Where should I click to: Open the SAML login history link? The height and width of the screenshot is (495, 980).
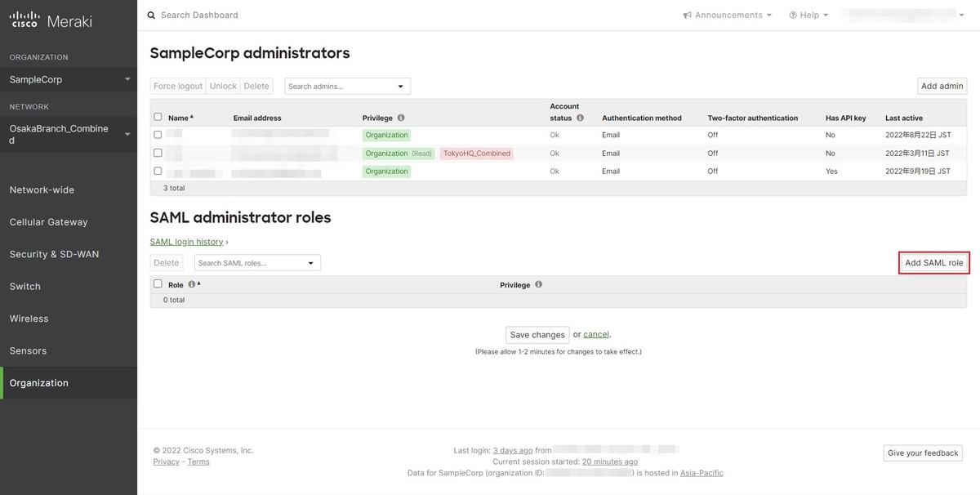pyautogui.click(x=187, y=242)
